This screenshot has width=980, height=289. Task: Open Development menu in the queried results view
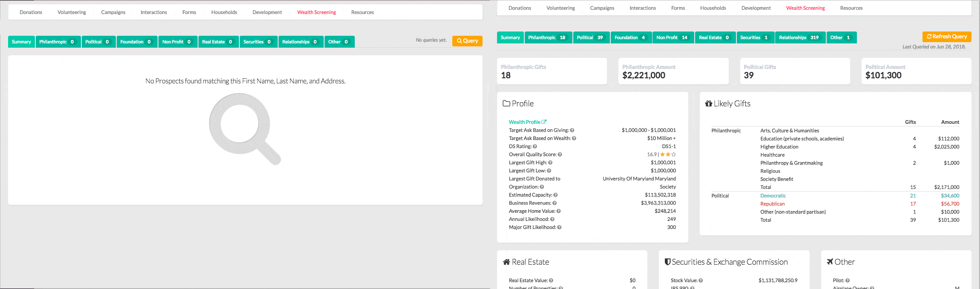point(756,8)
